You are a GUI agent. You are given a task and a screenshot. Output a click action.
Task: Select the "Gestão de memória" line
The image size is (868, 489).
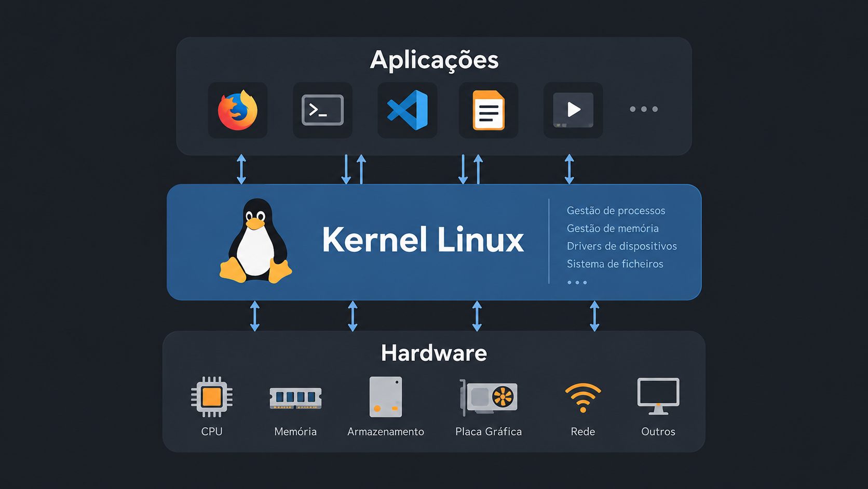[613, 228]
